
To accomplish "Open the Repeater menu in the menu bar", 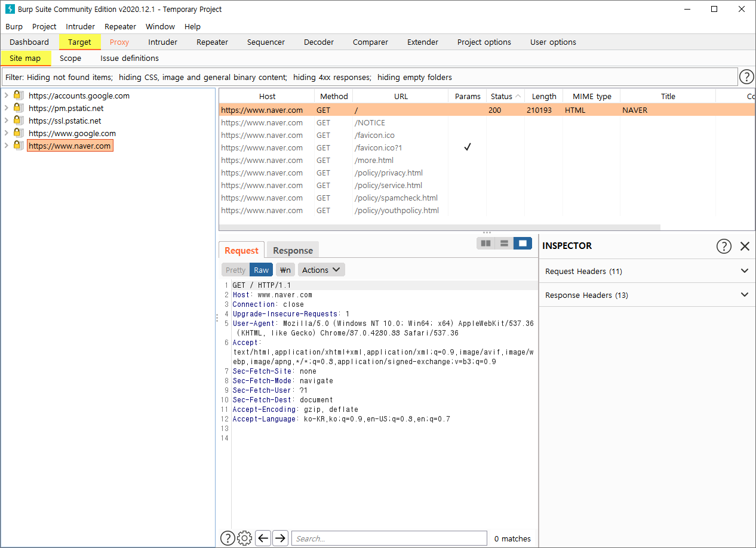I will [x=120, y=26].
